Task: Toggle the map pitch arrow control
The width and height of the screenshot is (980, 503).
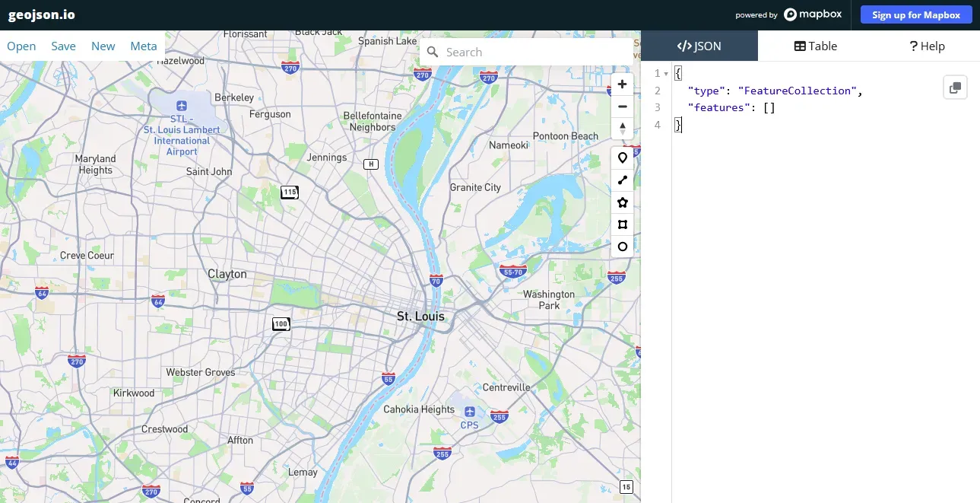Action: (x=622, y=128)
